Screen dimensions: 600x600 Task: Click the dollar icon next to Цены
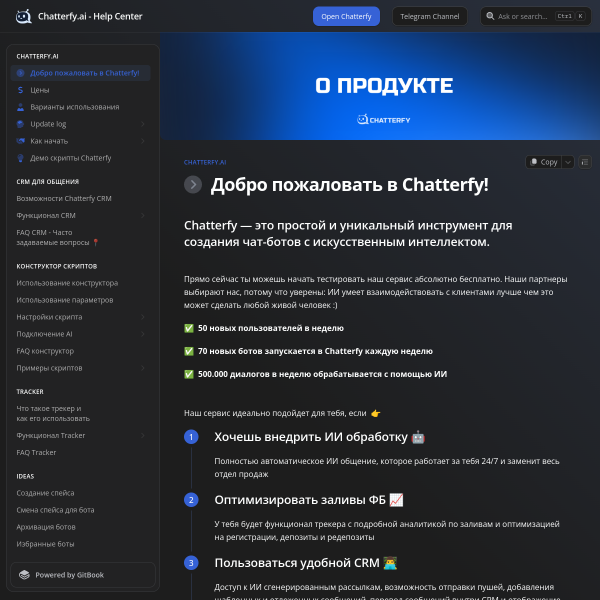20,90
